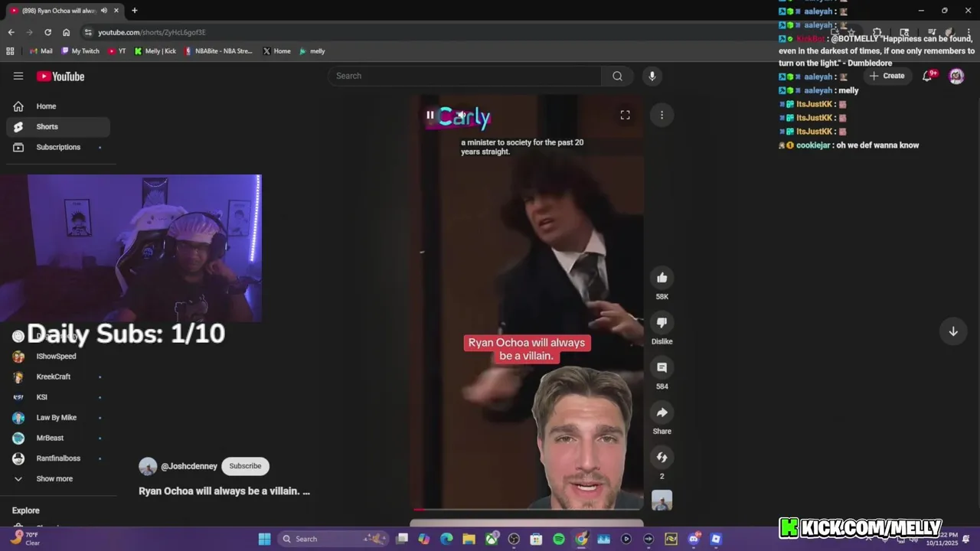Open the three-dot more options menu

pyautogui.click(x=661, y=115)
